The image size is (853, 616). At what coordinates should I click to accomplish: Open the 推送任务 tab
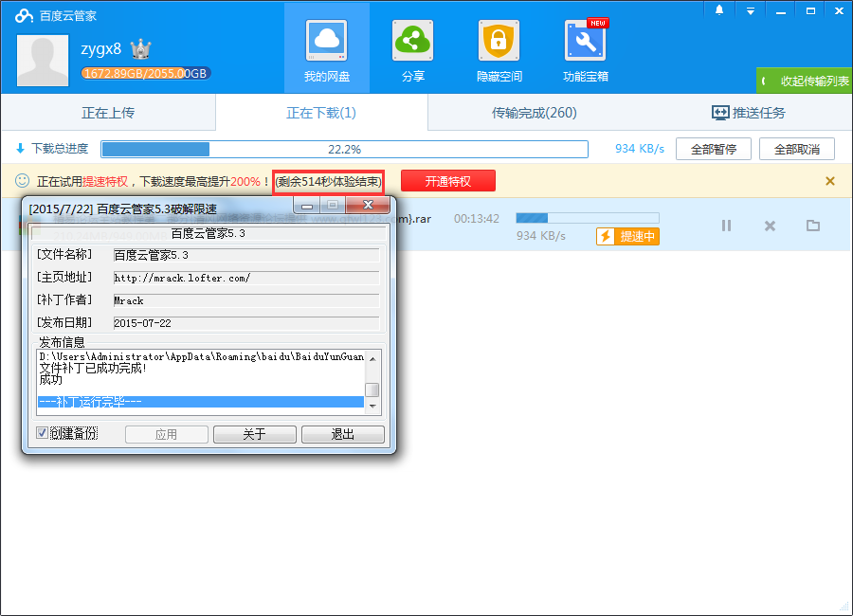(749, 113)
